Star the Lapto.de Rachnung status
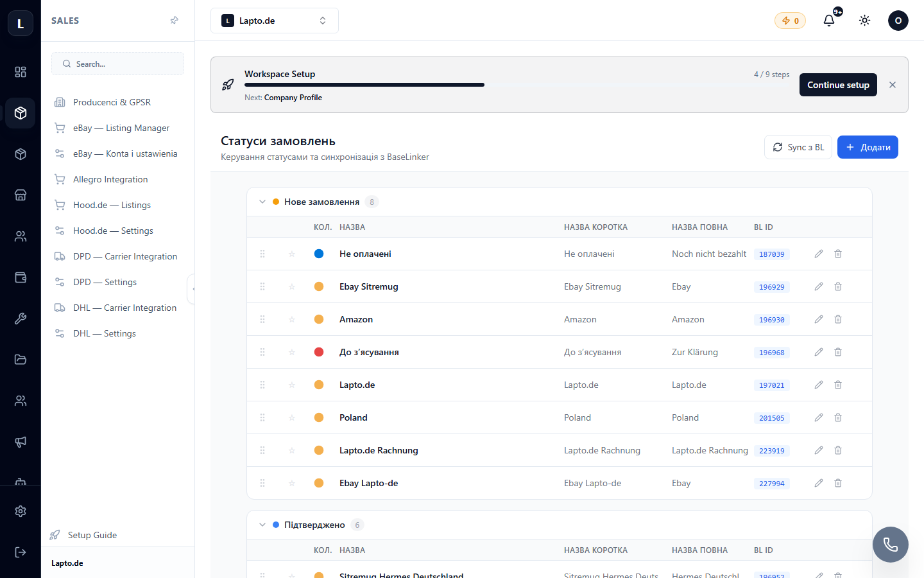 pyautogui.click(x=292, y=450)
